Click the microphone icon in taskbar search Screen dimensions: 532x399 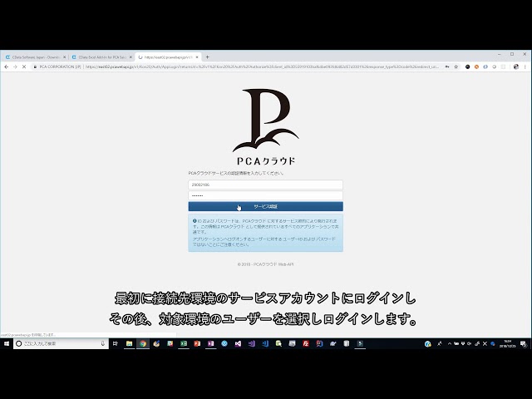coord(102,343)
